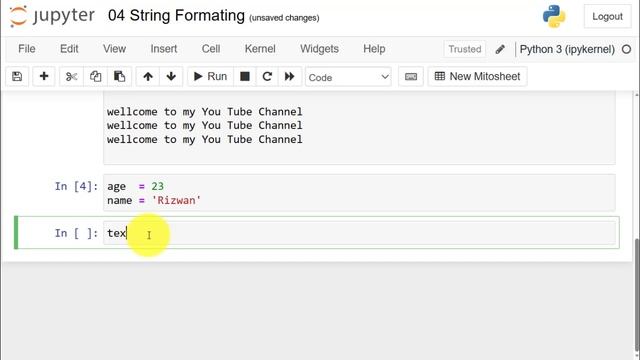Copy selected cells icon
This screenshot has height=360, width=640.
point(96,76)
